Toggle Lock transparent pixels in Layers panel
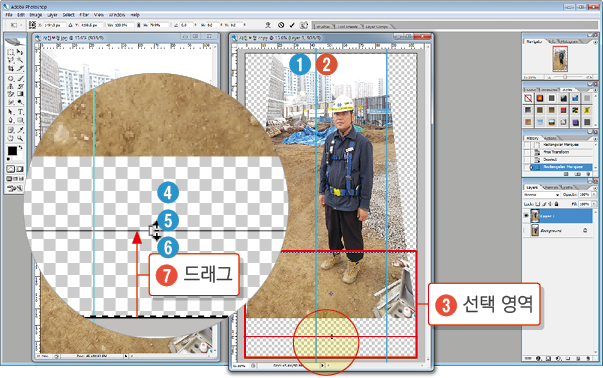Screen dimensions: 603x378 point(538,203)
